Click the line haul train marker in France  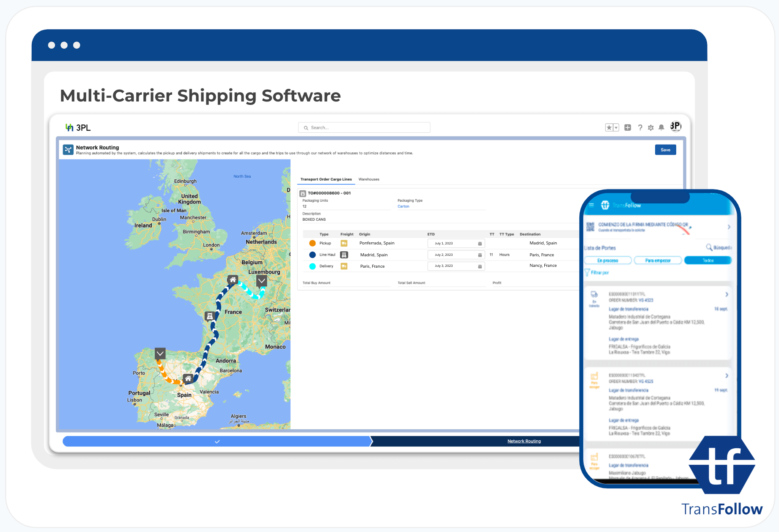click(209, 316)
